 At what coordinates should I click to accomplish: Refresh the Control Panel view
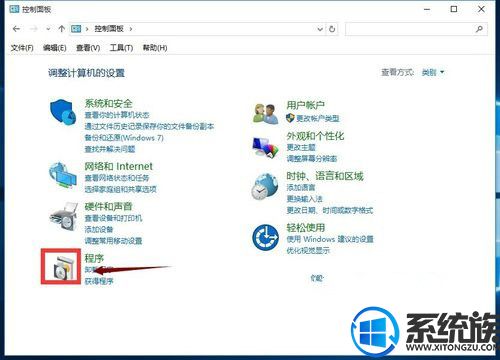point(332,29)
